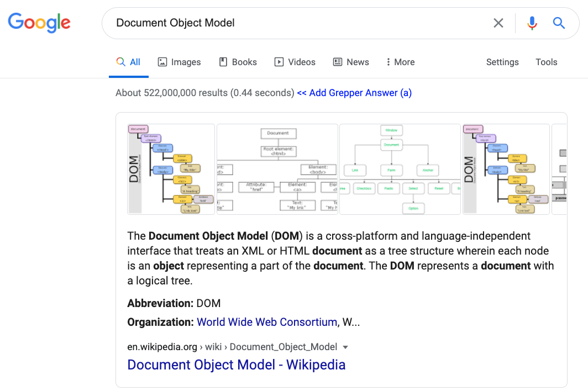Viewport: 588px width, 391px height.
Task: Start voice search with microphone icon
Action: coord(532,23)
